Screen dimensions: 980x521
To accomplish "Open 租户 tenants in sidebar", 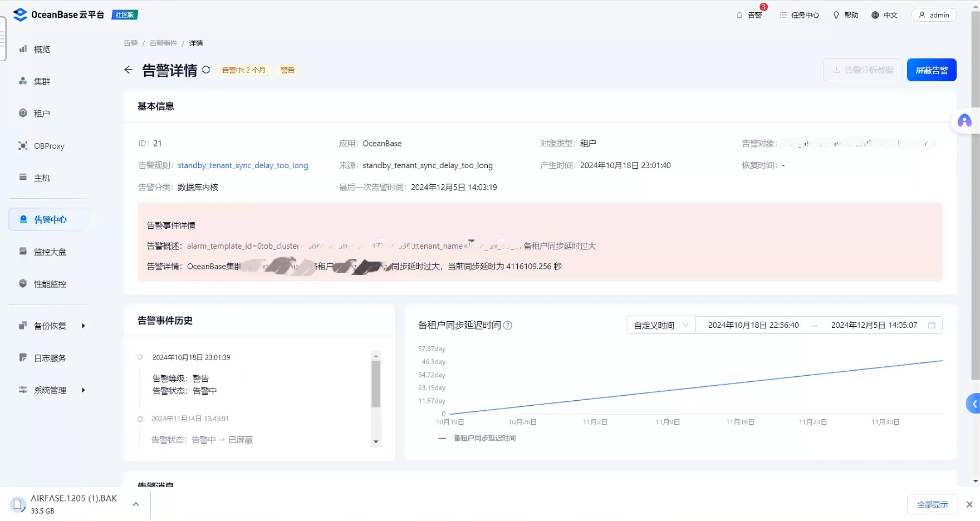I will [x=42, y=114].
